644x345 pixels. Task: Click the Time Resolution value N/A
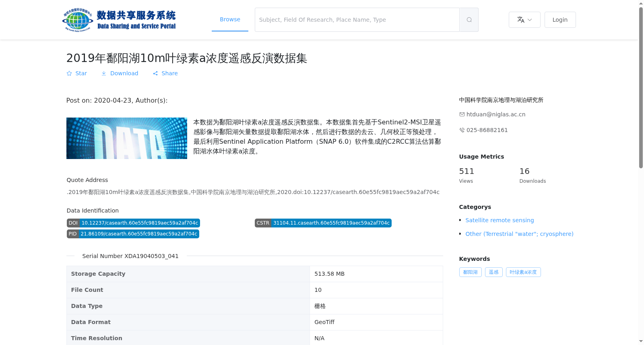pos(319,338)
